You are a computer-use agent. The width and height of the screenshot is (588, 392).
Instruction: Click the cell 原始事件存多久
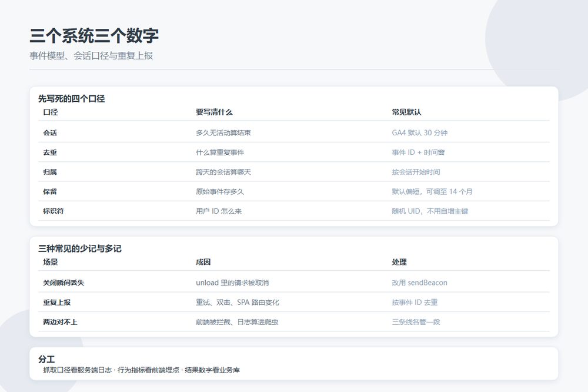point(220,191)
